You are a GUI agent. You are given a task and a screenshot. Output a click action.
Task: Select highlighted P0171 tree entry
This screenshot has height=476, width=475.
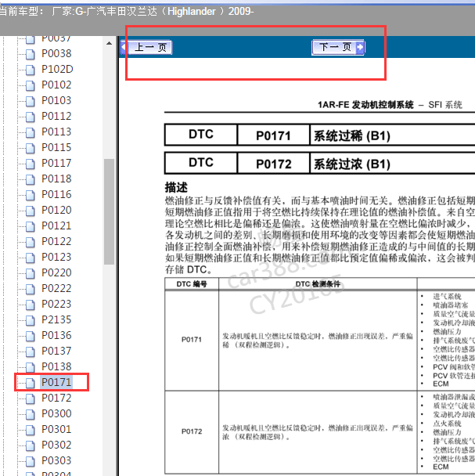coord(56,382)
